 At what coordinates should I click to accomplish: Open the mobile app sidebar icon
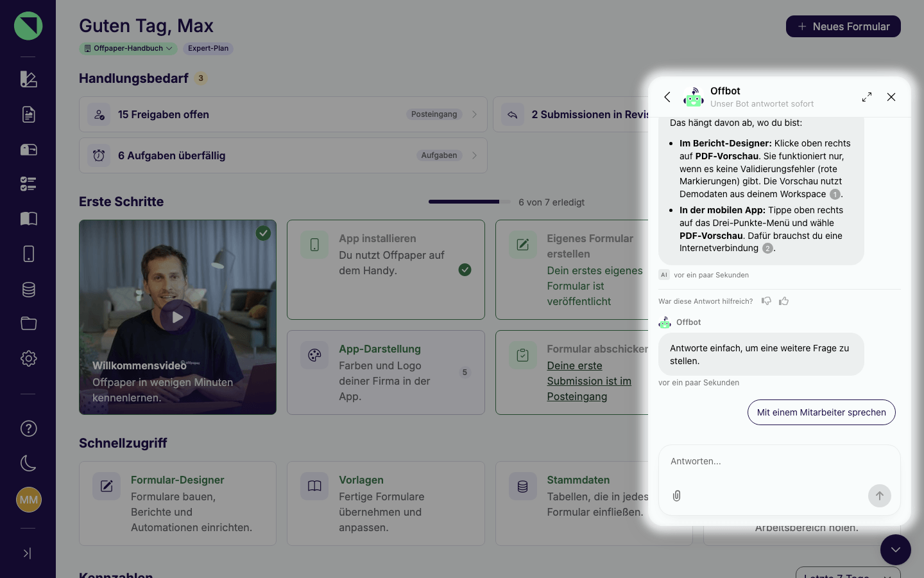point(28,254)
